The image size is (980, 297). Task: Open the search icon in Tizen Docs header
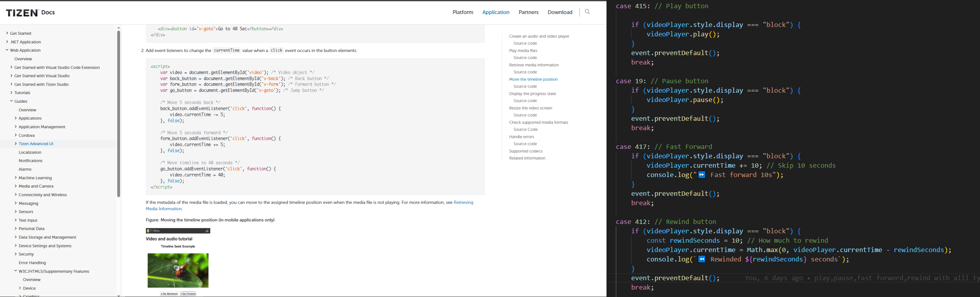coord(587,12)
